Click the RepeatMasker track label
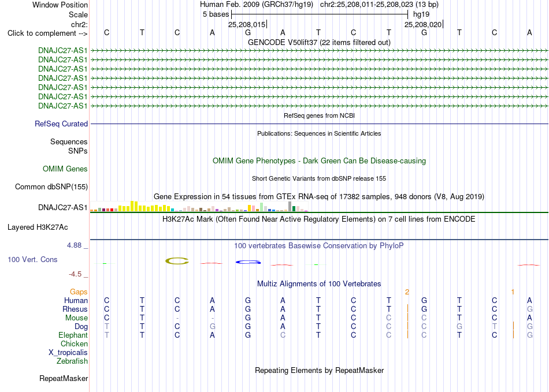 [x=64, y=378]
